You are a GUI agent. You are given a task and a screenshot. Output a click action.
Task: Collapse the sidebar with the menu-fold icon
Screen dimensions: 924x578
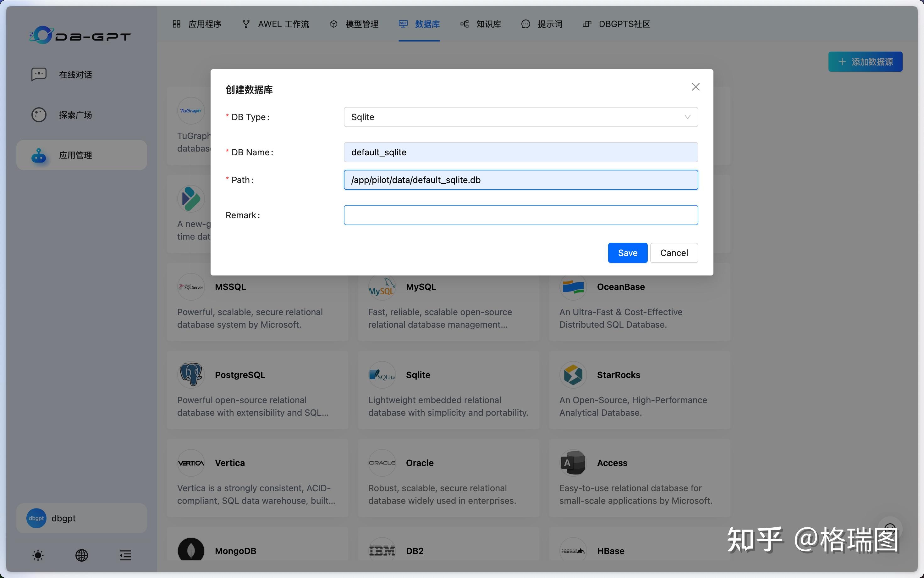click(x=125, y=555)
